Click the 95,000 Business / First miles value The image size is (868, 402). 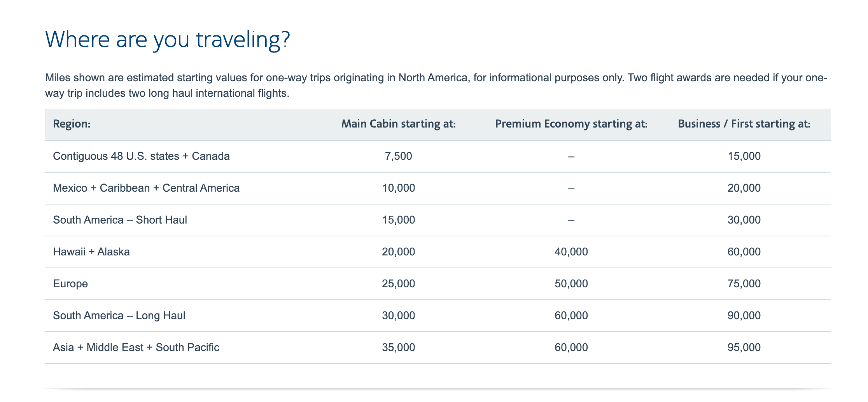(x=744, y=348)
